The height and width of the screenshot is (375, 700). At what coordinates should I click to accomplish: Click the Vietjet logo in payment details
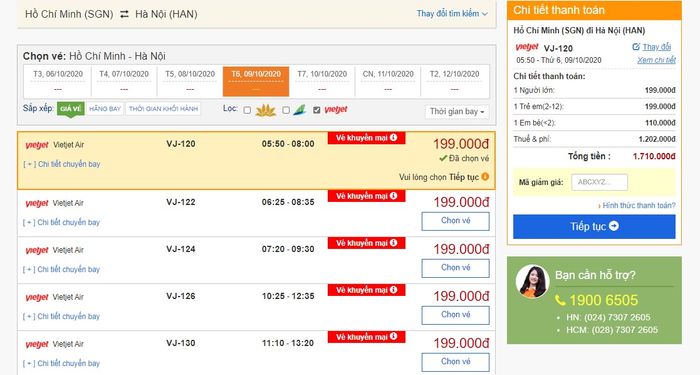point(527,47)
